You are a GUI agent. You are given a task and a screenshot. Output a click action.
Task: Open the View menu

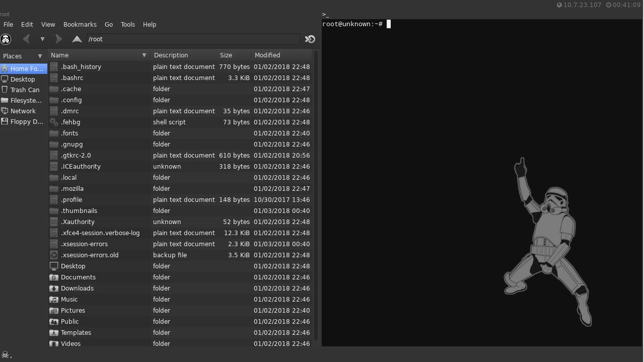(x=48, y=25)
